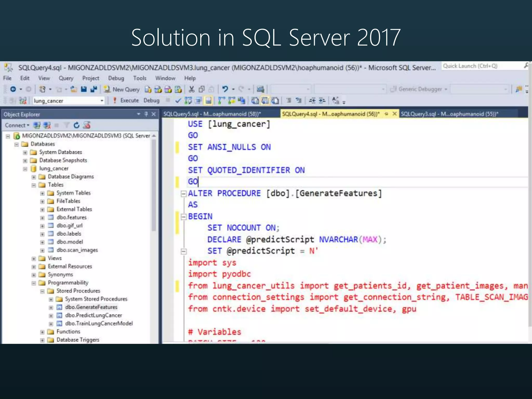Viewport: 532px width, 399px height.
Task: Click the Change Connection icon
Action: click(23, 101)
